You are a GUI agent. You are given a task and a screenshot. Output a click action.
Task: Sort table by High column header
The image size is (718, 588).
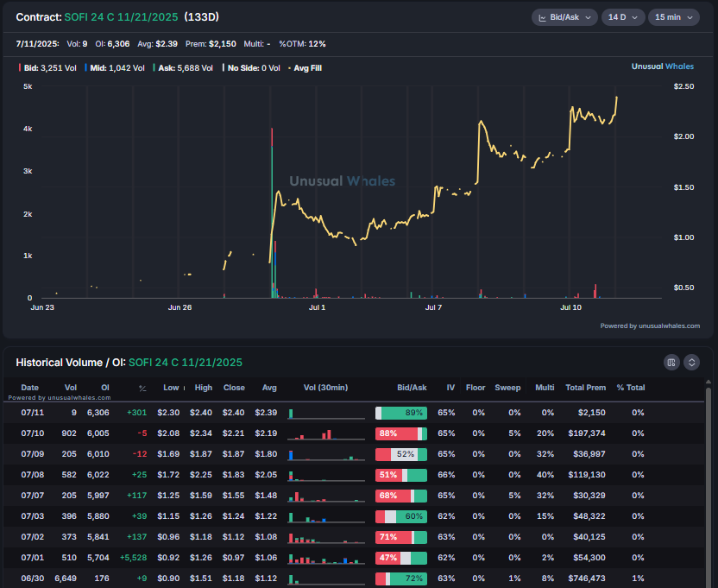coord(204,388)
